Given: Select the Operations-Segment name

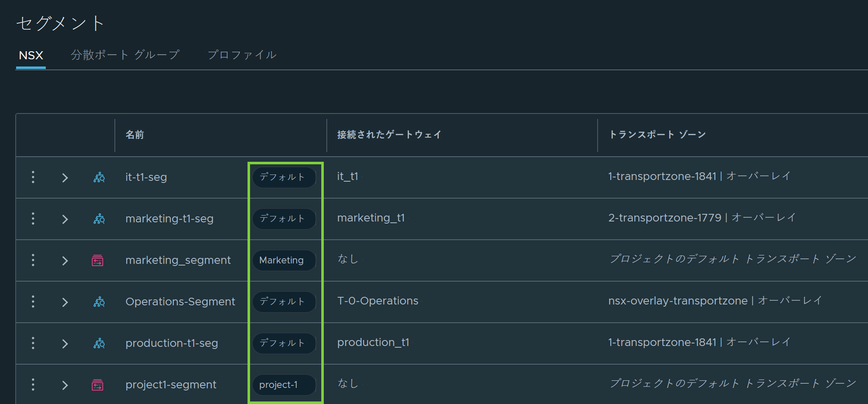Looking at the screenshot, I should [180, 302].
